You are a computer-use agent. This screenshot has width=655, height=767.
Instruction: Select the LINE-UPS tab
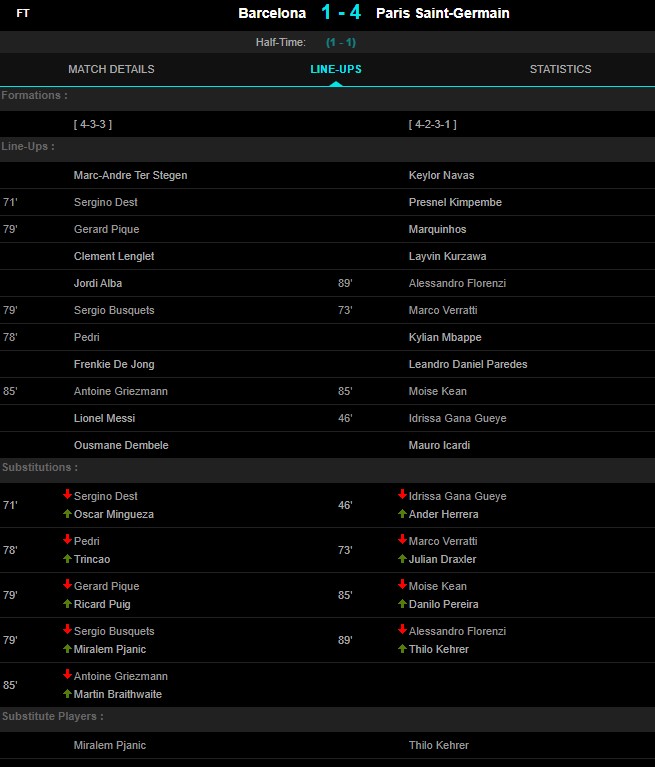click(x=336, y=69)
